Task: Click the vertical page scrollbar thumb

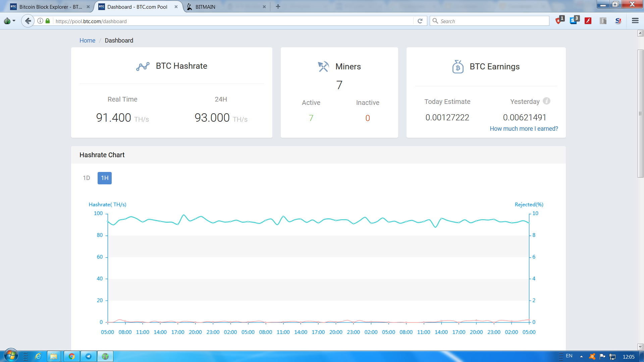Action: 640,113
